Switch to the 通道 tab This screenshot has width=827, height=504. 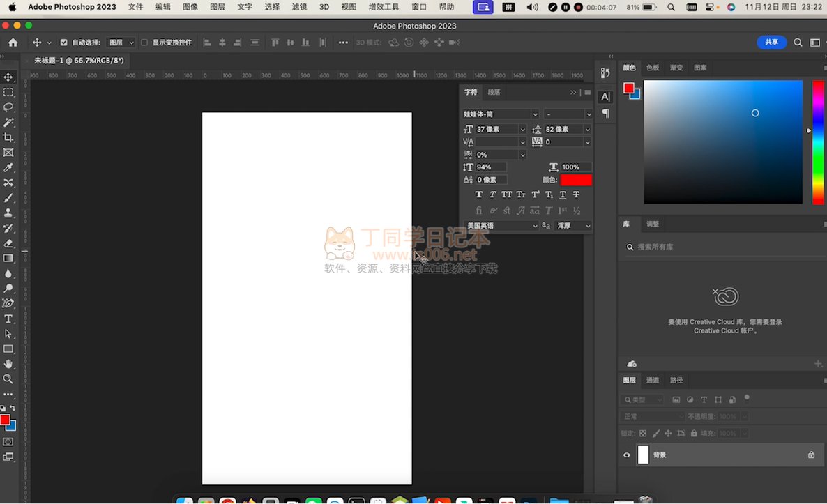pos(653,380)
